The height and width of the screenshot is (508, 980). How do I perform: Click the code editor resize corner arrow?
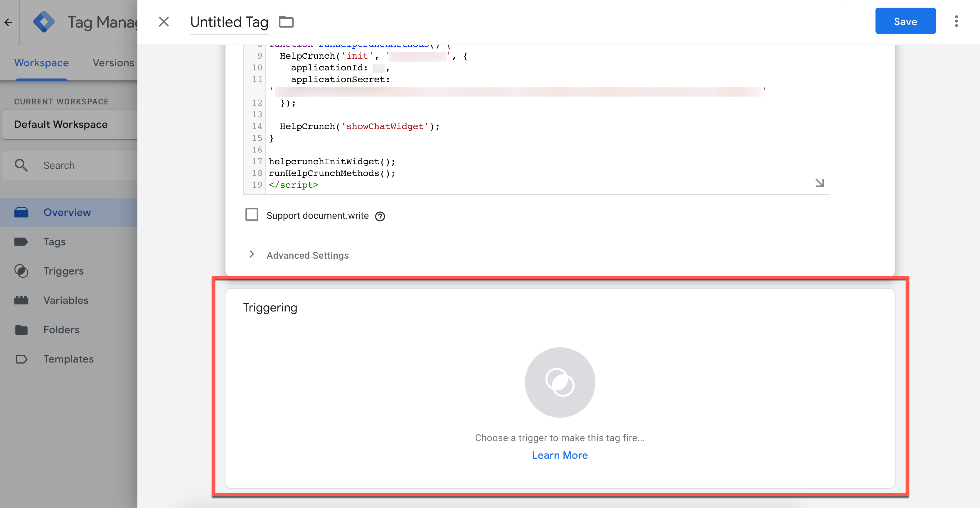point(819,183)
